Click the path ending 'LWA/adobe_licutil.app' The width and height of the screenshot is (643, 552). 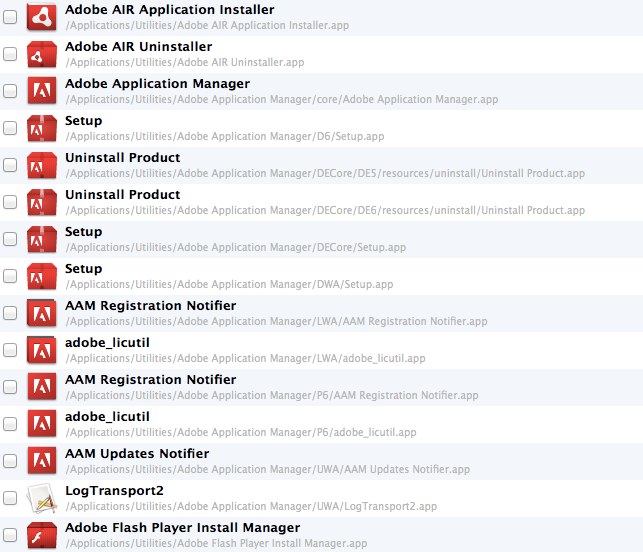pos(246,359)
